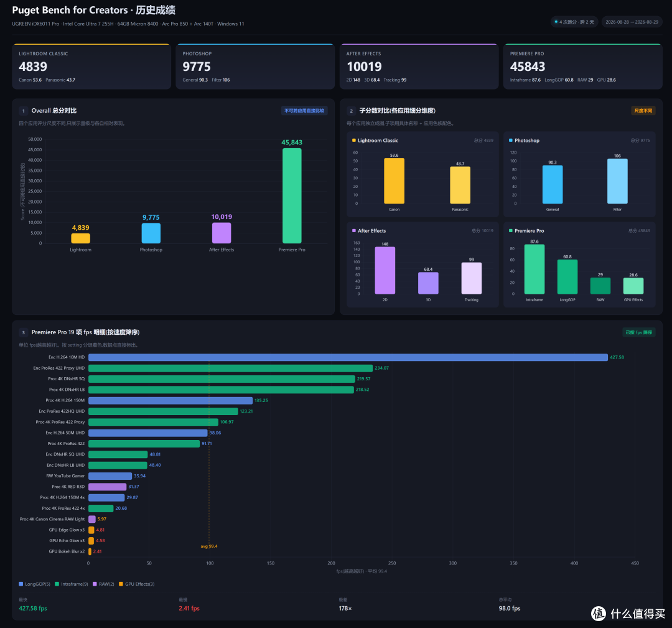672x628 pixels.
Task: Click the purple After Effects bar in Overall chart
Action: pyautogui.click(x=222, y=233)
